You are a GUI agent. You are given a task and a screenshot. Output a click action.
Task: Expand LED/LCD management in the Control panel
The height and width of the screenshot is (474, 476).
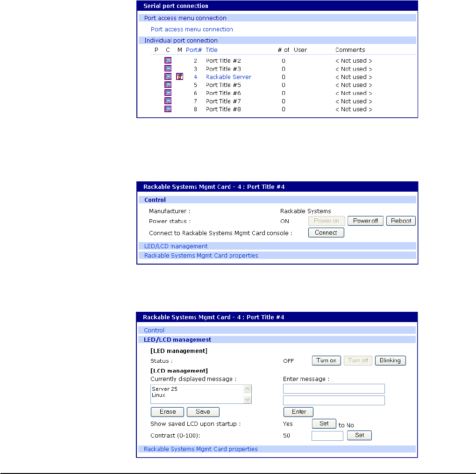(277, 246)
